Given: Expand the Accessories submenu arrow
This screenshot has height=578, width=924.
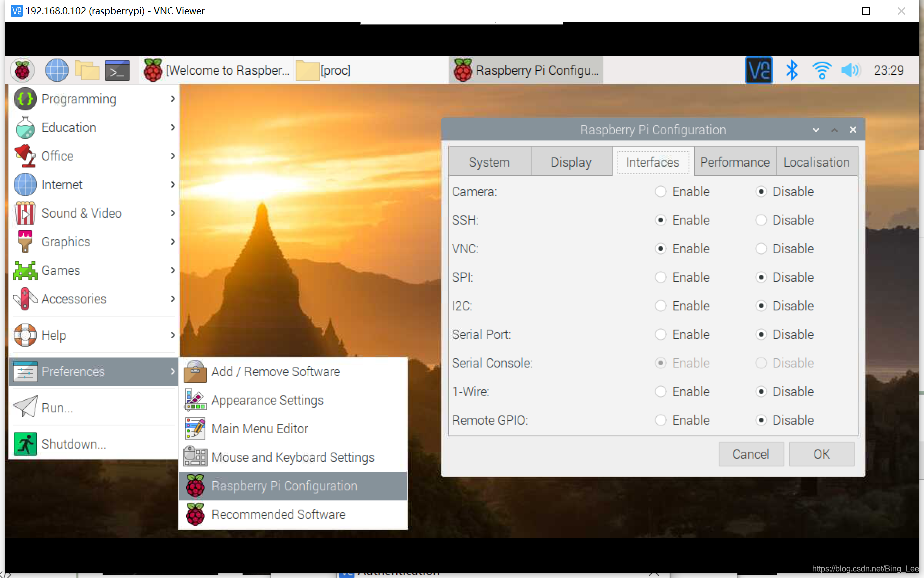Looking at the screenshot, I should pyautogui.click(x=173, y=299).
